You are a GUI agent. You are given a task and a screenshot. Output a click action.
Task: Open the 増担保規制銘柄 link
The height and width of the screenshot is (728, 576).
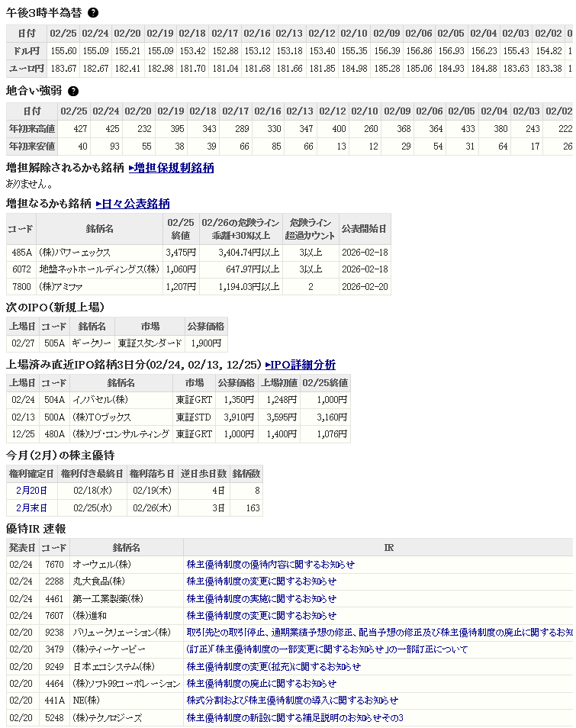pyautogui.click(x=171, y=168)
